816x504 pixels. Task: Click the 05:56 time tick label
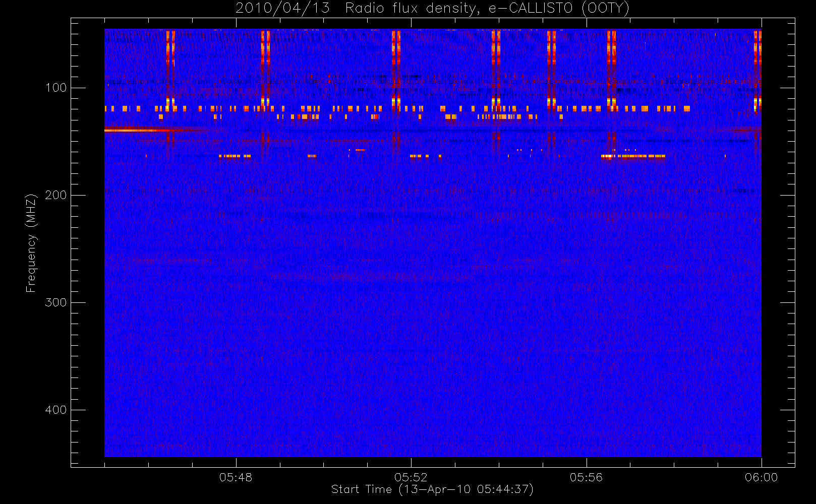point(586,477)
